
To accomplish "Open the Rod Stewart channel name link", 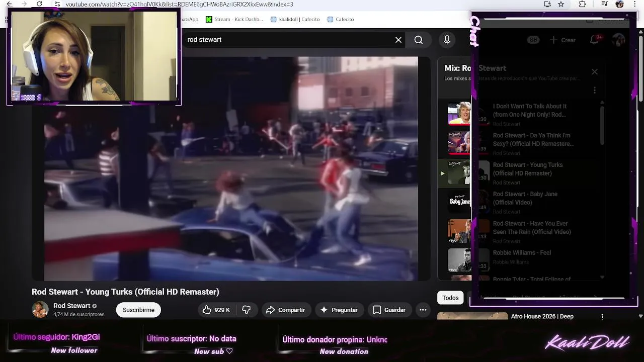I will tap(71, 306).
